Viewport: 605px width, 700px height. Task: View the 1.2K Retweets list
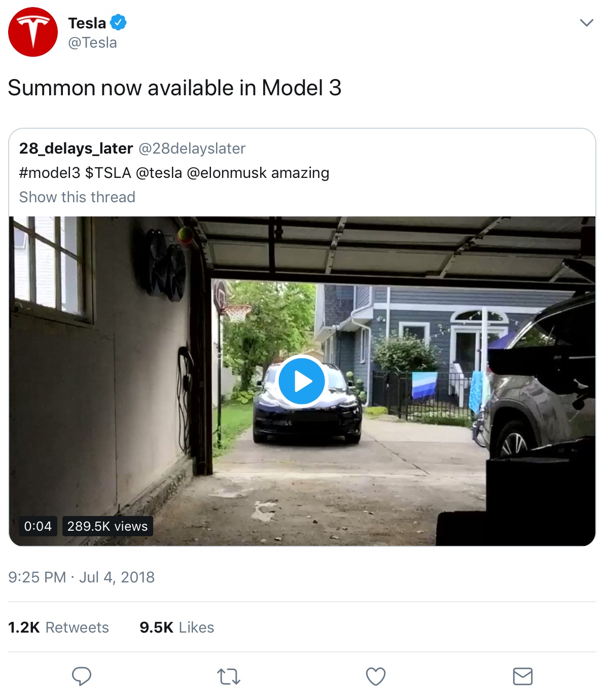(59, 628)
